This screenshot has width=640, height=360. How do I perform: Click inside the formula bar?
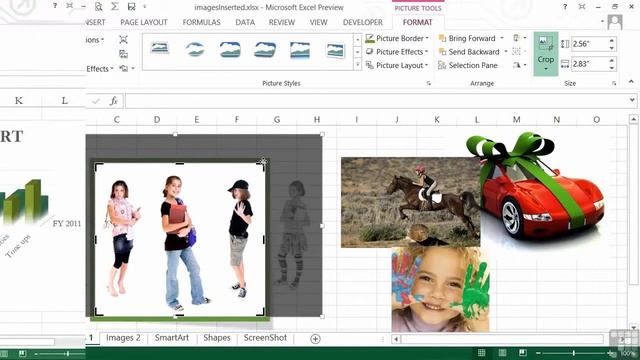pyautogui.click(x=376, y=101)
